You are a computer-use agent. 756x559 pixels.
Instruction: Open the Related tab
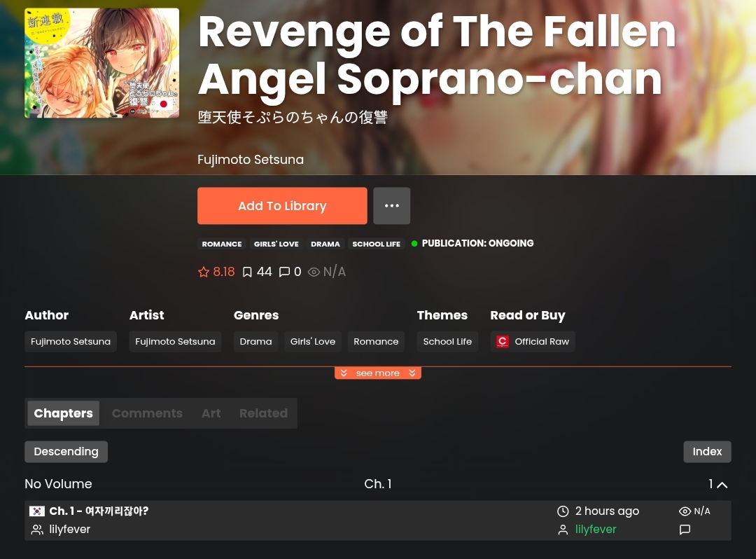(x=263, y=413)
